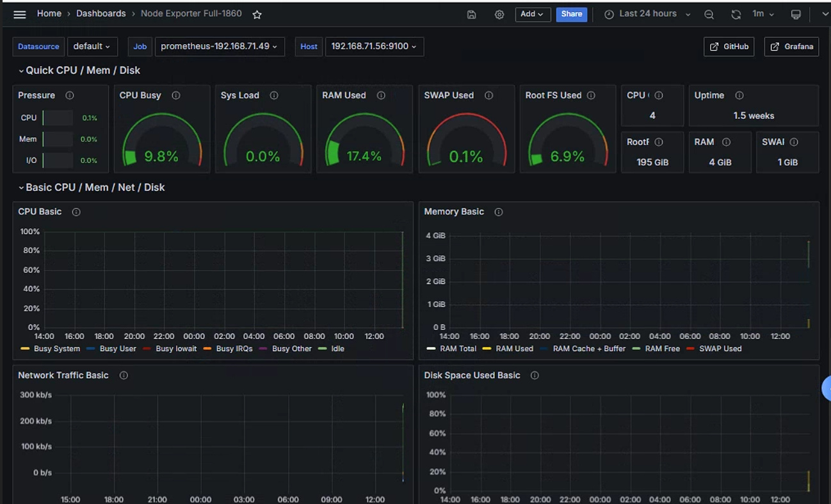Open dashboard settings gear
The width and height of the screenshot is (831, 504).
click(499, 14)
